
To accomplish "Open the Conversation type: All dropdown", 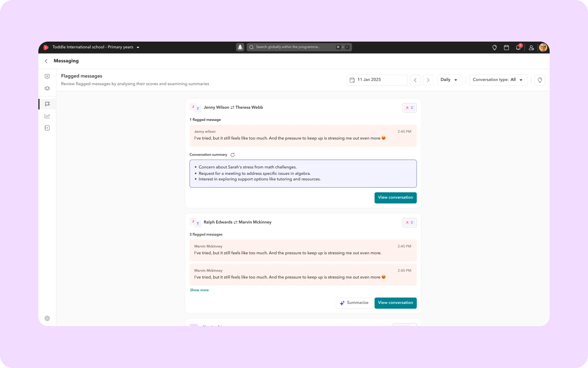I will click(498, 80).
